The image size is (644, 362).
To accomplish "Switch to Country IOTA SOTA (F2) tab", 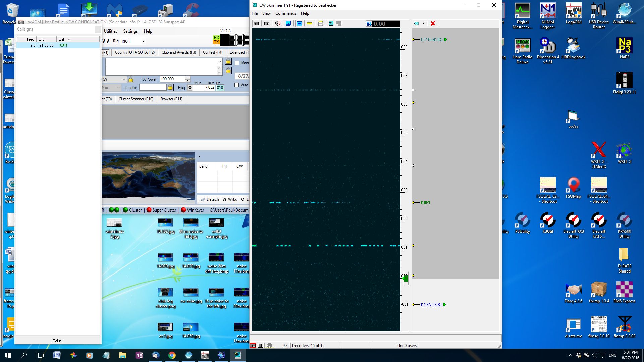I will (x=135, y=52).
